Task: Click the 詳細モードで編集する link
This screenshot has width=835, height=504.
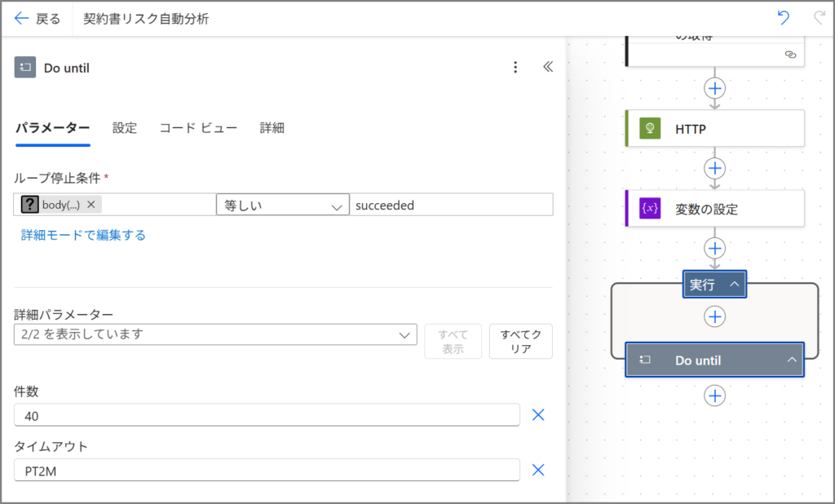Action: coord(83,235)
